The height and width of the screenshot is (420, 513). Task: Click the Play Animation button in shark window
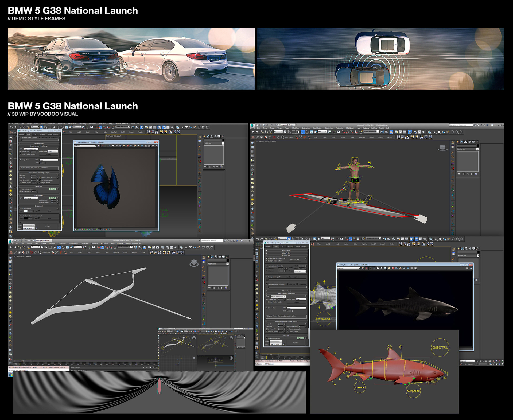[483, 361]
